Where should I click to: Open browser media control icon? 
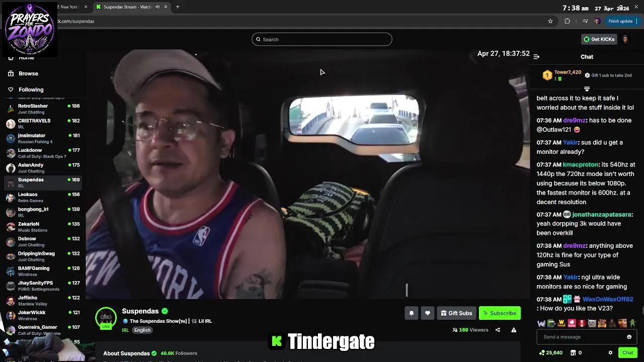(x=585, y=21)
